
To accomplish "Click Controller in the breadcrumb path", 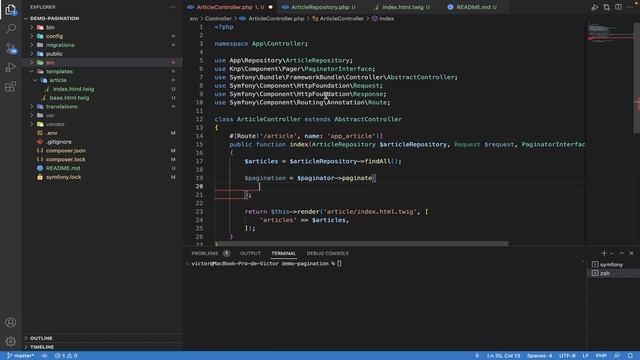I will (x=218, y=18).
